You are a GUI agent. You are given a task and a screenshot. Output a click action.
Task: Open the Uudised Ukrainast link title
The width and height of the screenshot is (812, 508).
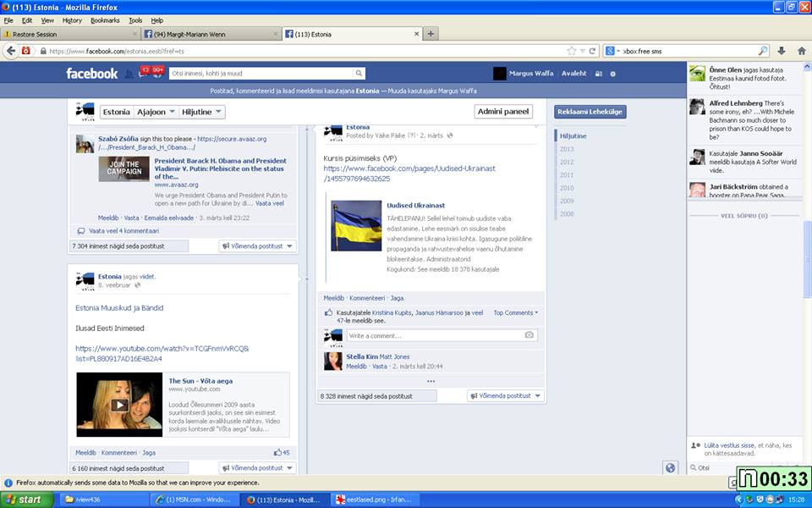pos(416,205)
